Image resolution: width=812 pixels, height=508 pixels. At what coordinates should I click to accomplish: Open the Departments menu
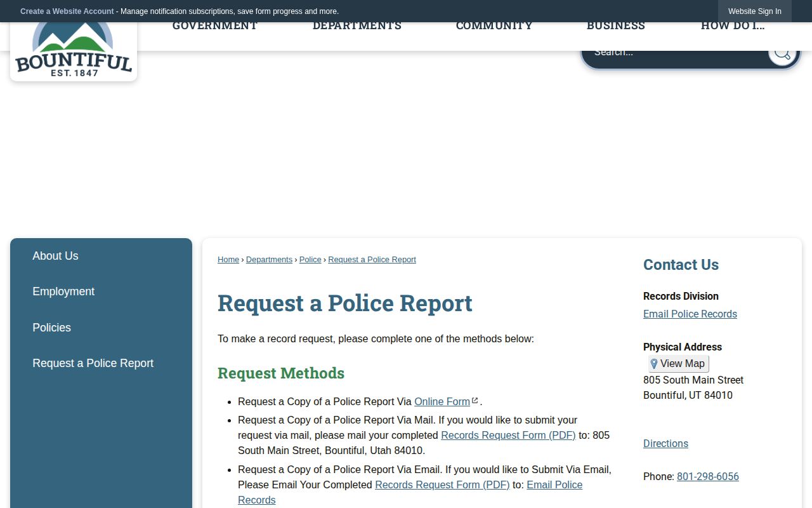coord(357,26)
